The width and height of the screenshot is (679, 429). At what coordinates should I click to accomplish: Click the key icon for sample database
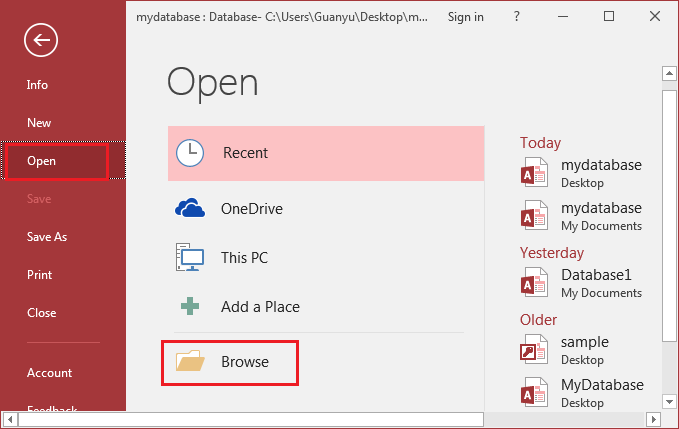coord(534,349)
